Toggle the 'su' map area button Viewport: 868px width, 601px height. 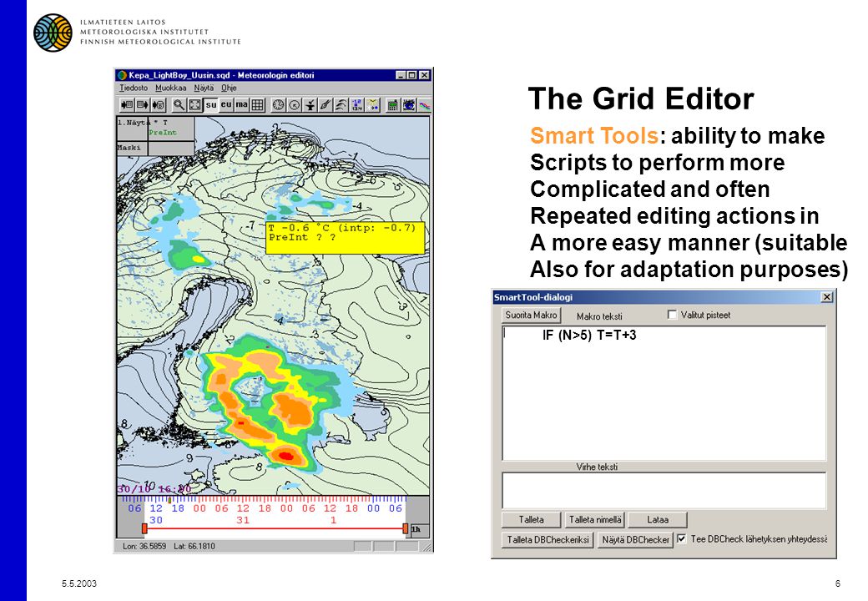211,104
